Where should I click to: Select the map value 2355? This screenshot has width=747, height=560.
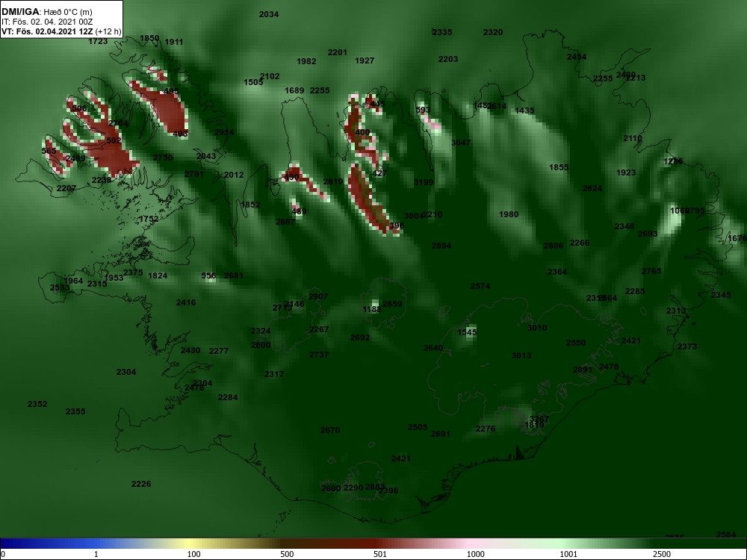75,411
